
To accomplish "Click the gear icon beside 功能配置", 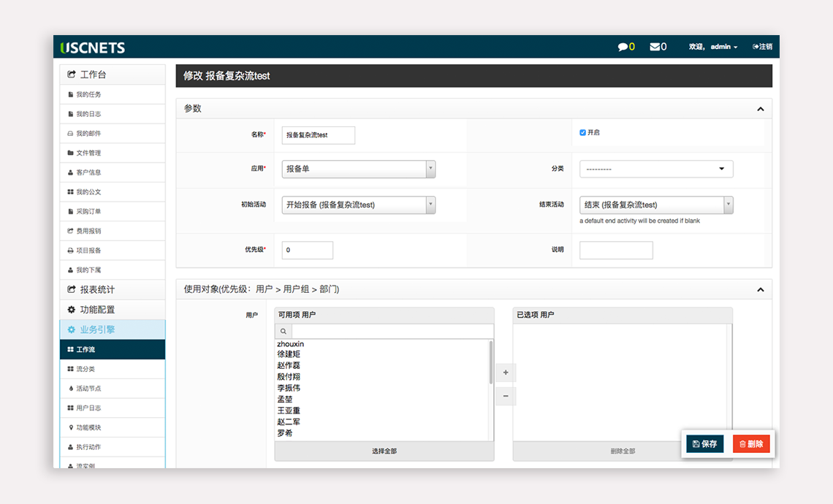I will coord(72,310).
